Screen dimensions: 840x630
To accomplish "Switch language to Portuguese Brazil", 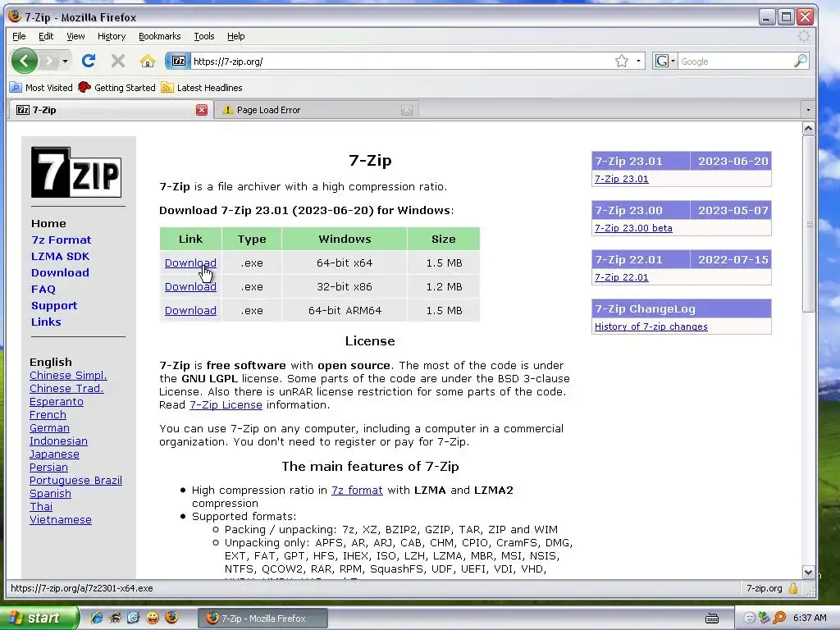I will (75, 480).
